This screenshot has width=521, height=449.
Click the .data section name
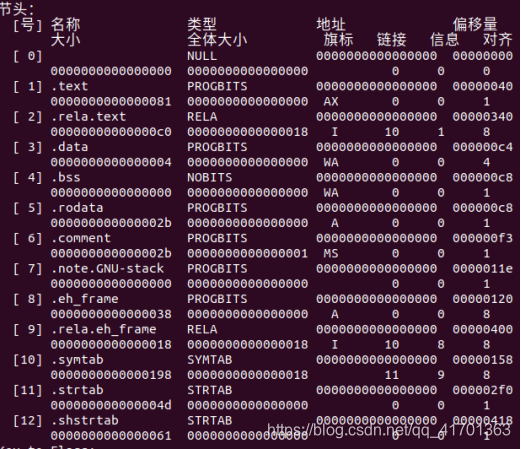70,147
